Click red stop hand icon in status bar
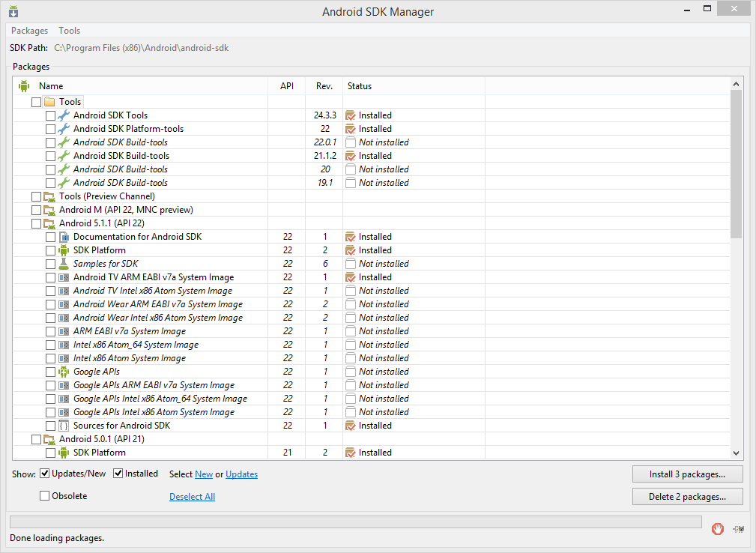Image resolution: width=756 pixels, height=553 pixels. click(x=718, y=529)
